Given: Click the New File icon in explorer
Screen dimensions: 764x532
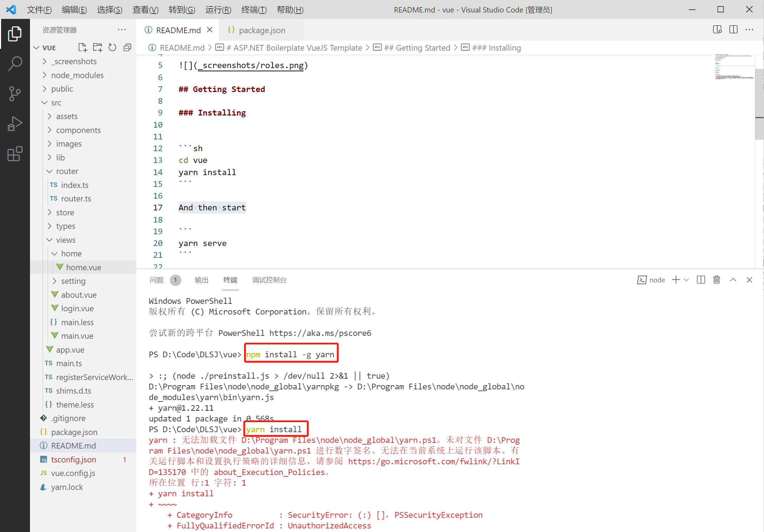Looking at the screenshot, I should click(82, 47).
